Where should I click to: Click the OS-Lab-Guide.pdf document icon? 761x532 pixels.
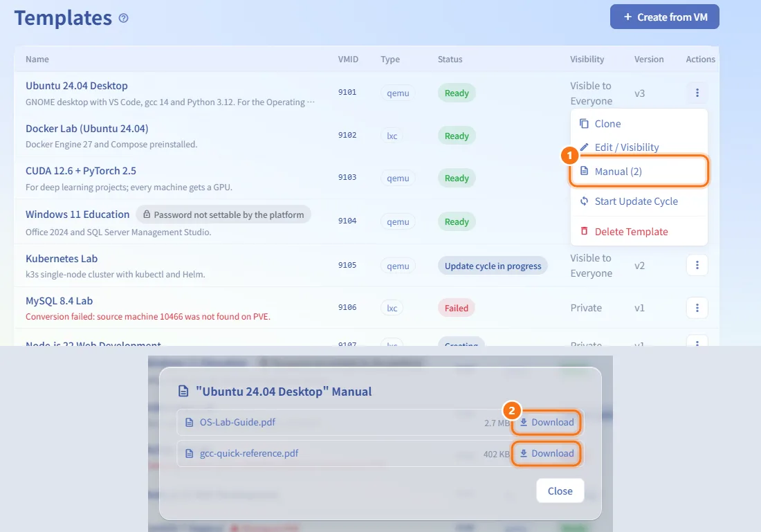coord(190,422)
